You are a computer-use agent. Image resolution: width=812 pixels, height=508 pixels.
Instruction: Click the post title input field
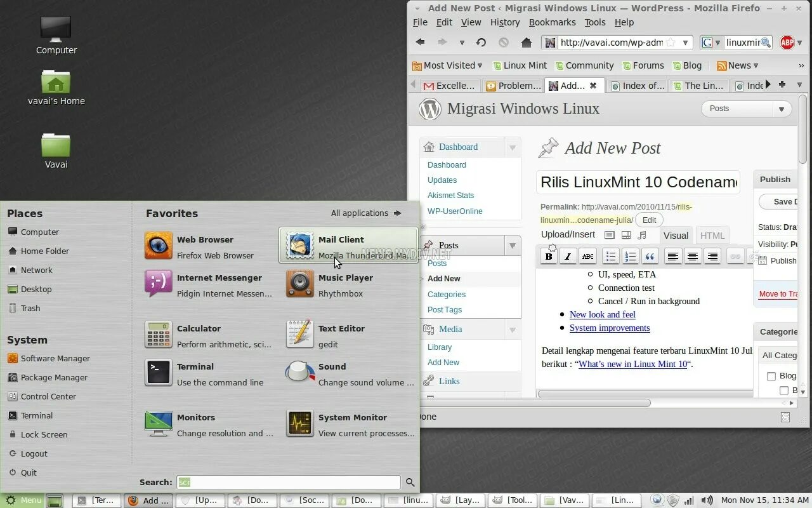(638, 182)
